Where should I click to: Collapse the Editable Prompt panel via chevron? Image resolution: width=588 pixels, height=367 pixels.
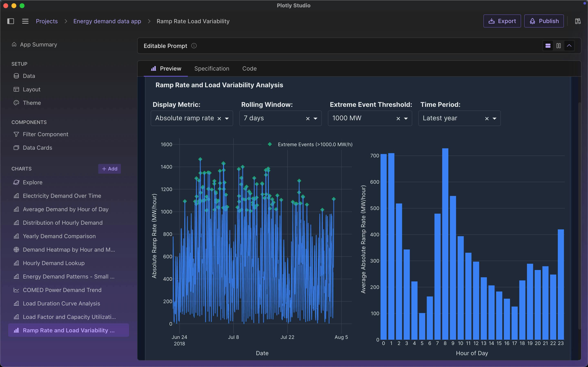[569, 46]
